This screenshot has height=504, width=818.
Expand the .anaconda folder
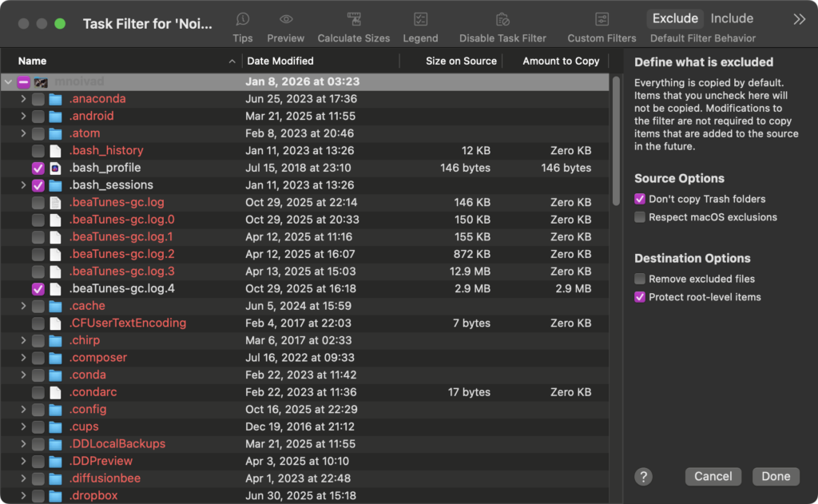point(23,99)
